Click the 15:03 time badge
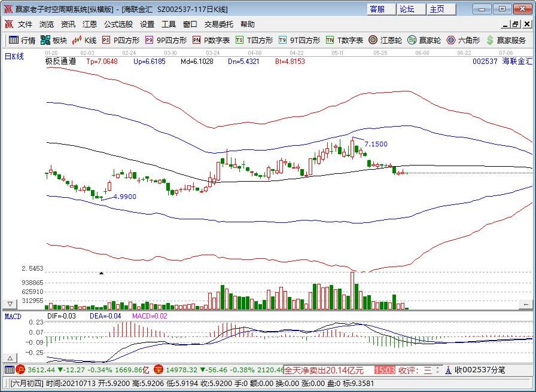Image resolution: width=536 pixels, height=392 pixels. tap(385, 370)
